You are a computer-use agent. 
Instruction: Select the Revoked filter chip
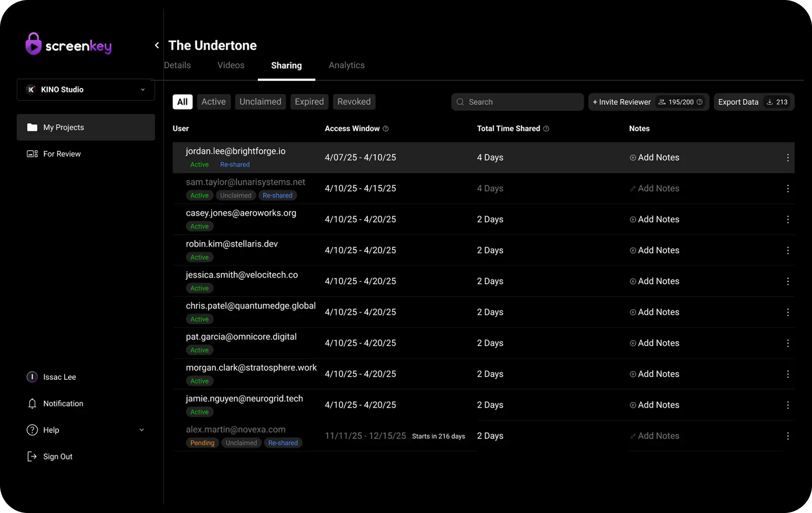pos(354,102)
